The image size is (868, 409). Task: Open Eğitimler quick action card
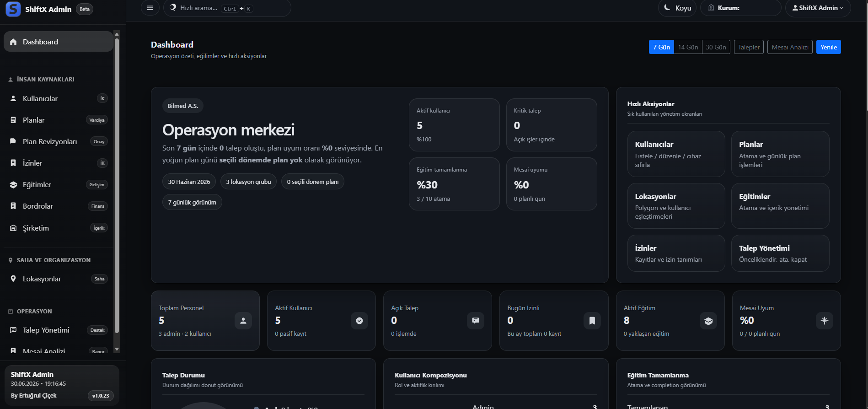[x=780, y=206]
